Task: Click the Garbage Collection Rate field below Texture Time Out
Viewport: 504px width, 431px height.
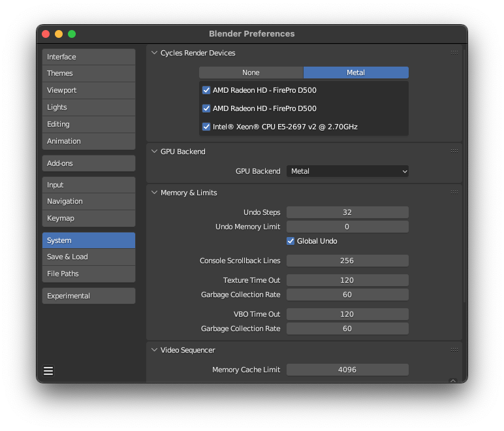Action: [347, 295]
